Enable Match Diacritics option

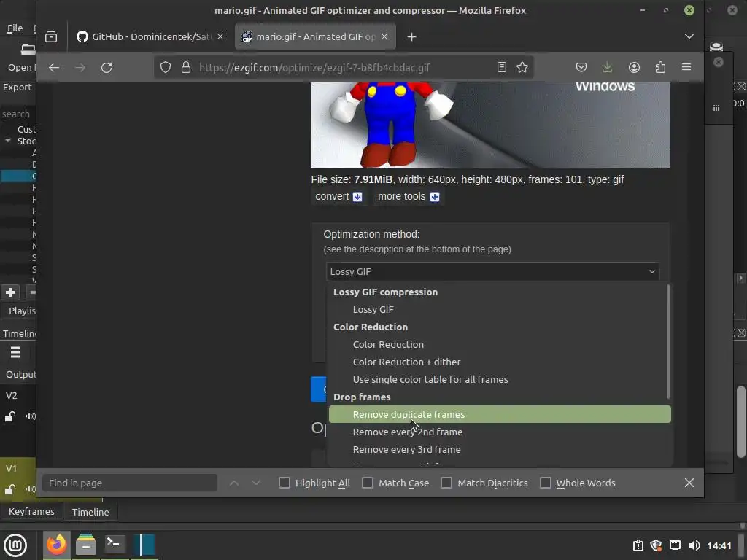tap(446, 483)
